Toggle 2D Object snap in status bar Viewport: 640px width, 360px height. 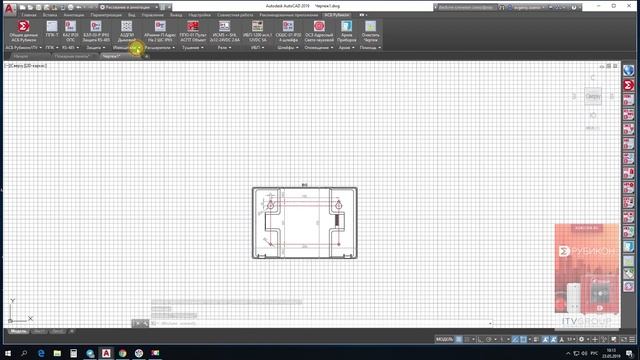point(524,340)
